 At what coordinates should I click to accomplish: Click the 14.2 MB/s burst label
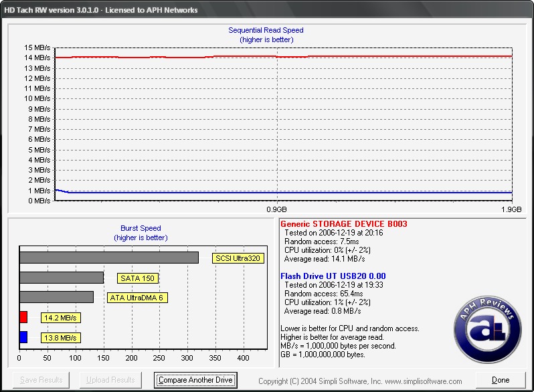coord(60,318)
